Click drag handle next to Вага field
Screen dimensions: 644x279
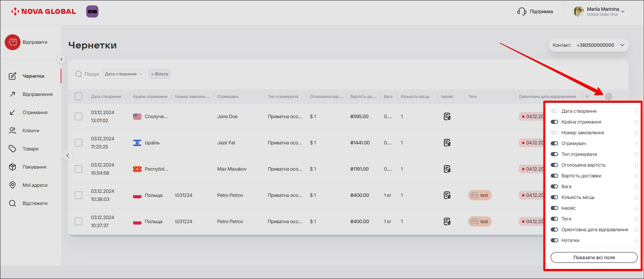(636, 187)
